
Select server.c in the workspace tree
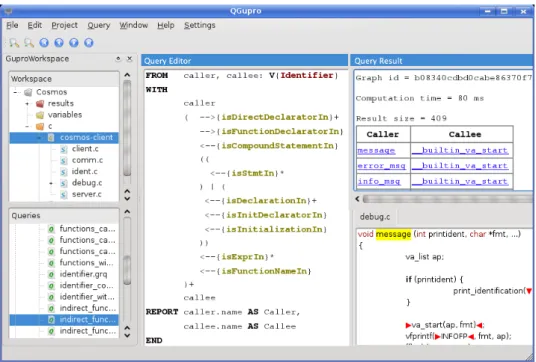pos(86,195)
